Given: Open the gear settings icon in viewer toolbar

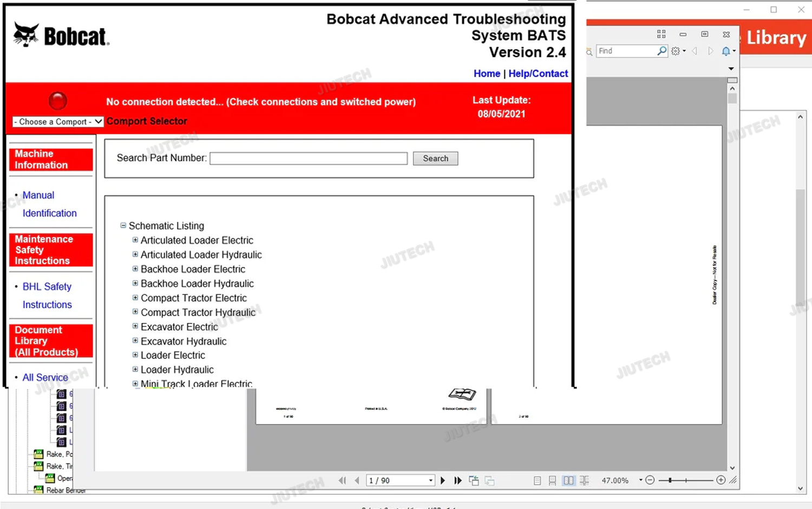Looking at the screenshot, I should tap(676, 51).
